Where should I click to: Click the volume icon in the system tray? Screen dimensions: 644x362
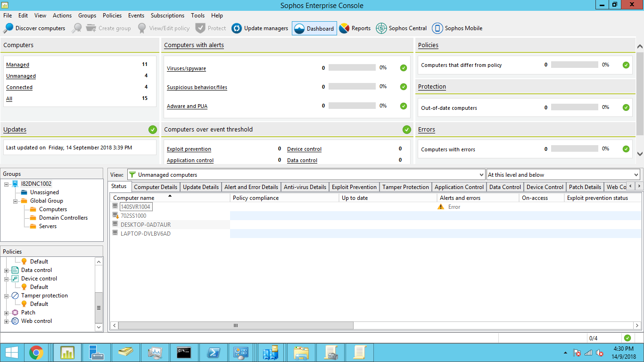[x=600, y=353]
